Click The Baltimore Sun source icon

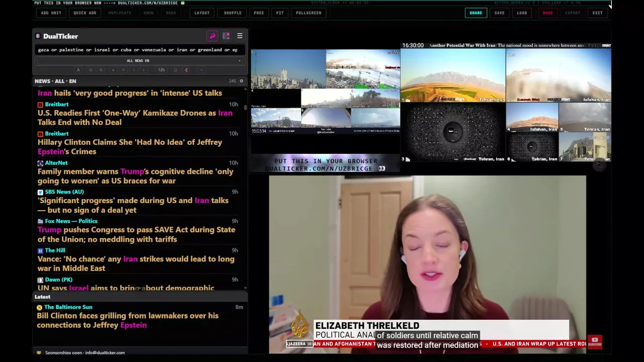pyautogui.click(x=39, y=307)
